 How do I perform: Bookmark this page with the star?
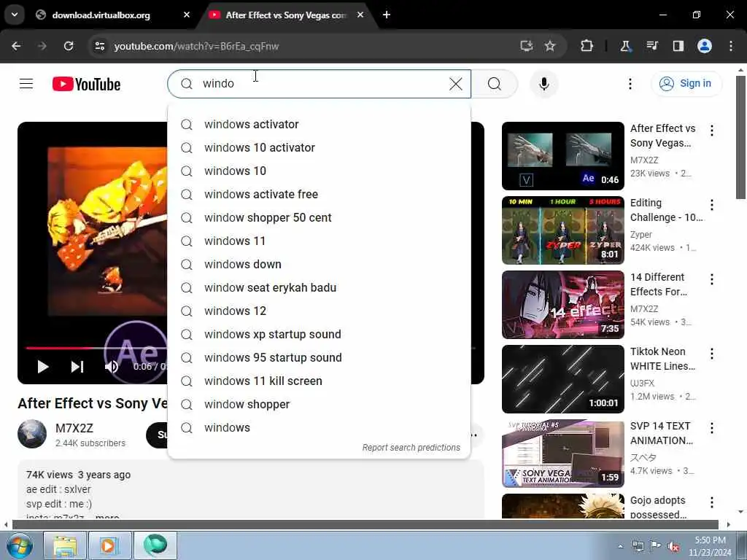click(x=550, y=46)
